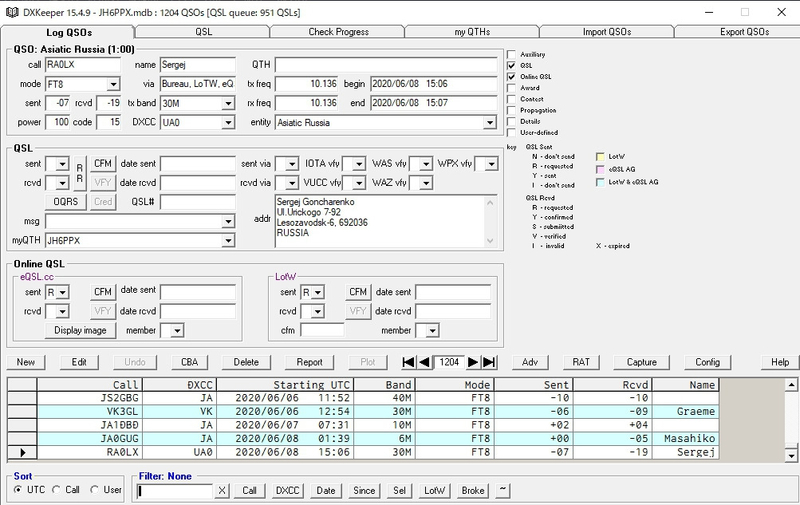Go to the next QSO record
The image size is (800, 505).
pyautogui.click(x=473, y=362)
